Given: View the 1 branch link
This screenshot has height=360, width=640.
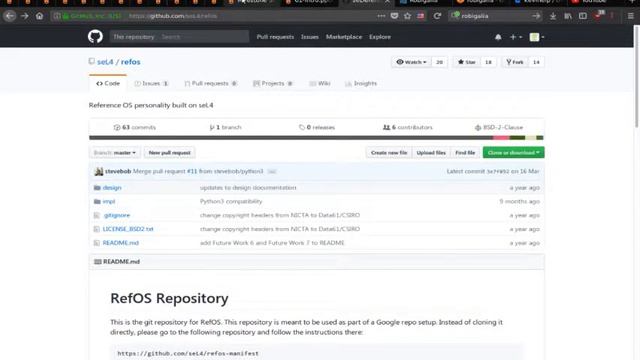Looking at the screenshot, I should click(x=225, y=127).
